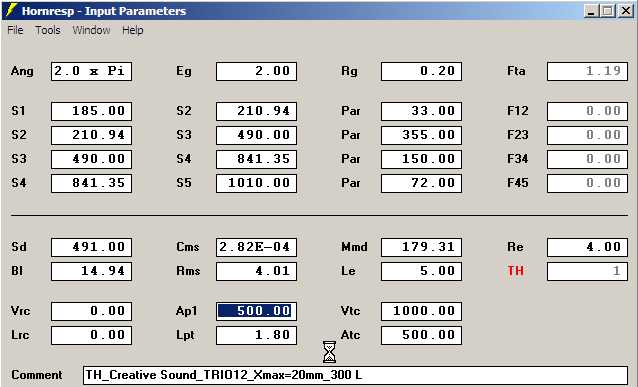The width and height of the screenshot is (638, 387).
Task: Edit the Bl value 14.94
Action: (92, 271)
